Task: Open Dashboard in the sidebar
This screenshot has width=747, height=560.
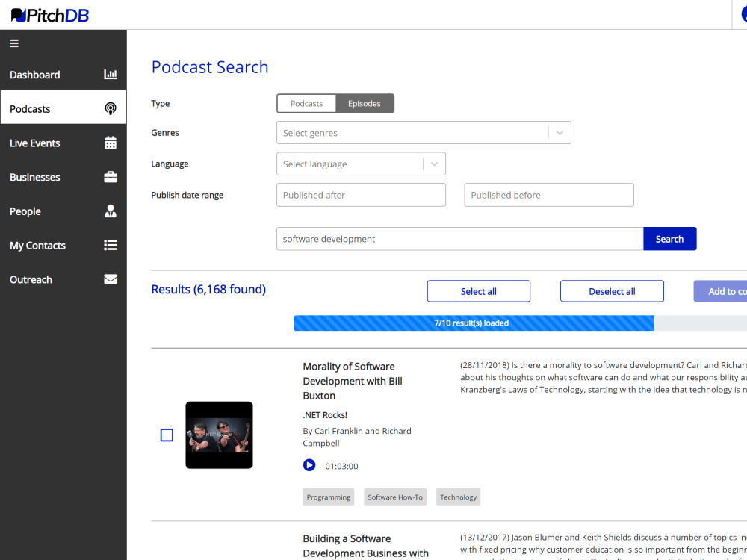Action: (x=63, y=75)
